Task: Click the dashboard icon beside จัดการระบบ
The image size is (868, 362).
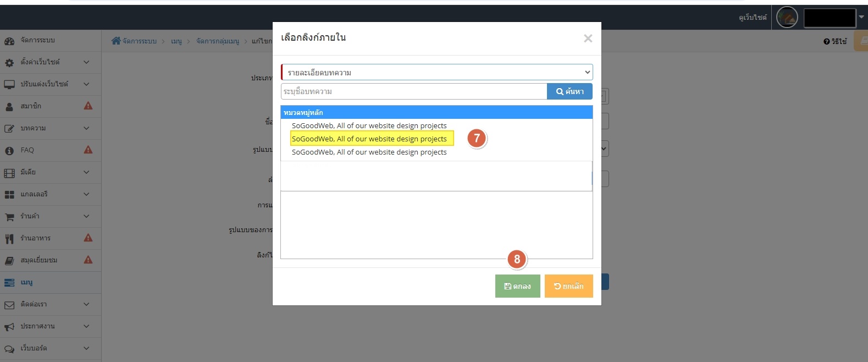Action: 9,41
